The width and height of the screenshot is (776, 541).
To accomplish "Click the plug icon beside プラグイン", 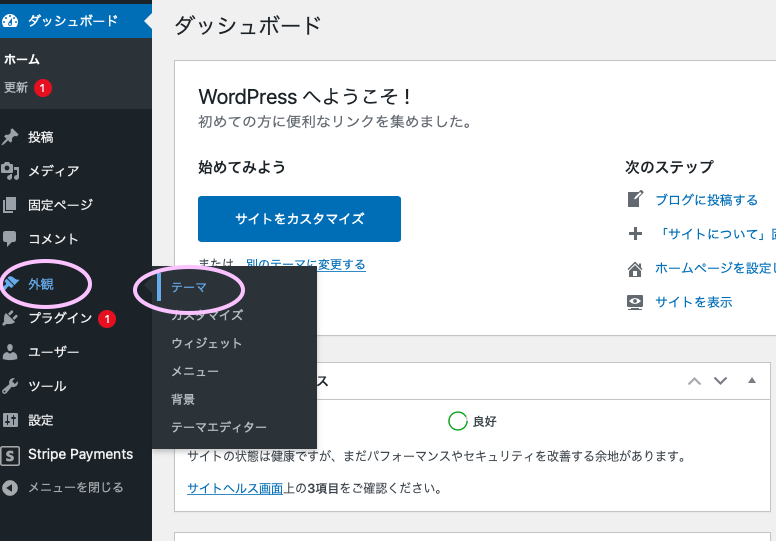I will click(x=11, y=319).
